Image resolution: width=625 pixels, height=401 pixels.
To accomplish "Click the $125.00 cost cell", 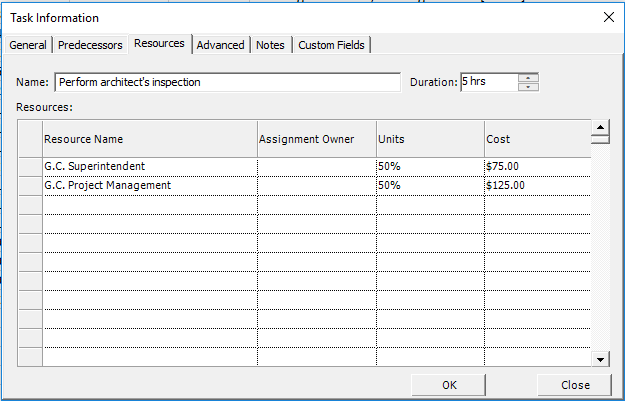I will point(538,186).
